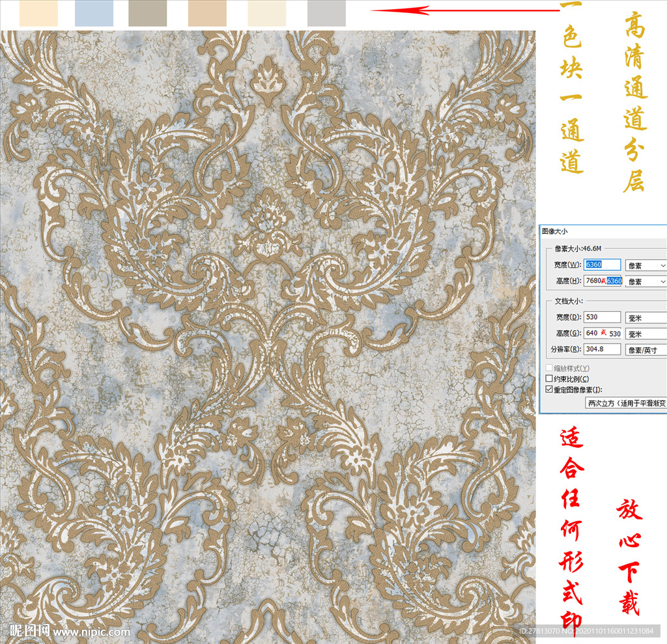Click the 像素大小:46.6M group label

[578, 248]
